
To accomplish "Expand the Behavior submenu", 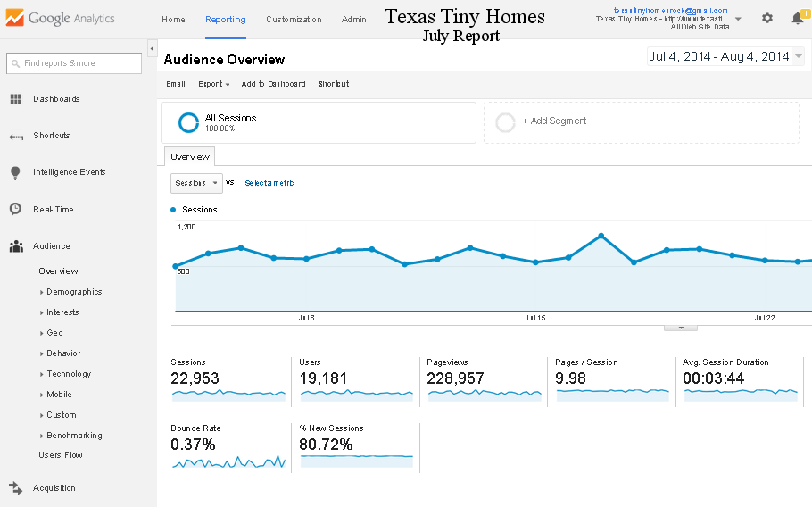I will (41, 353).
